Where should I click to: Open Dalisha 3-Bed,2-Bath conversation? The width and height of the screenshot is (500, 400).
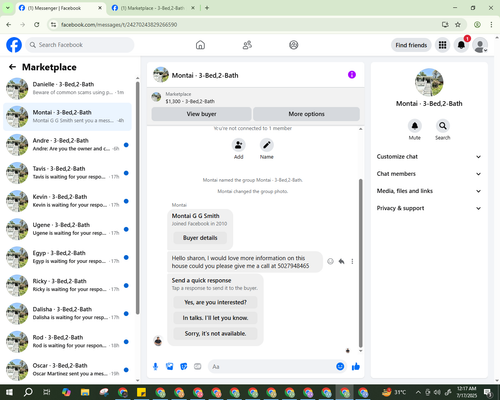(67, 313)
